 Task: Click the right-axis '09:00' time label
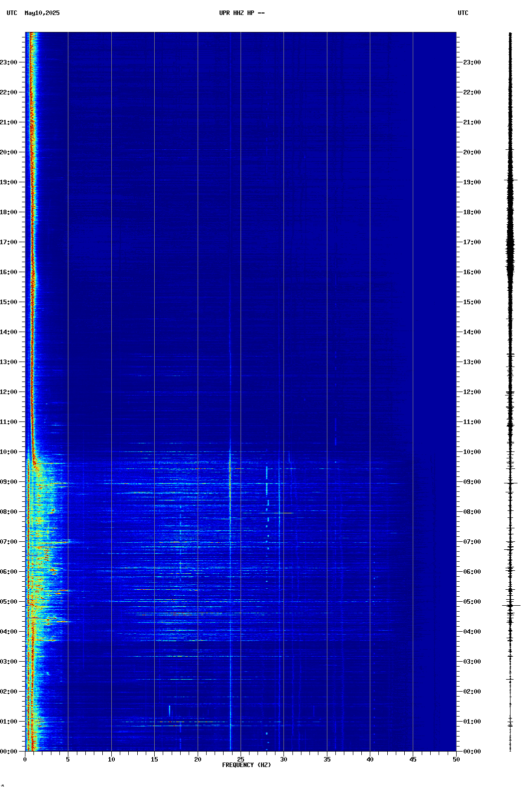tap(472, 482)
